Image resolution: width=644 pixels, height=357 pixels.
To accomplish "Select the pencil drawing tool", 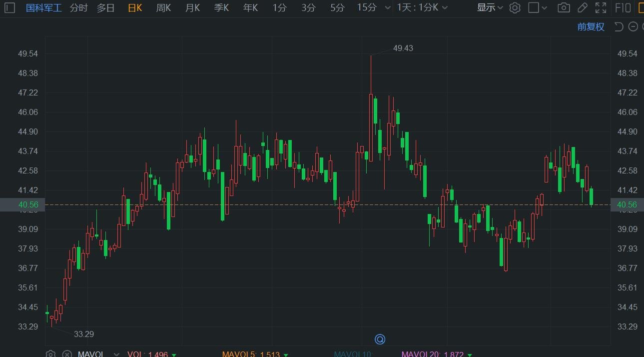I will 582,7.
